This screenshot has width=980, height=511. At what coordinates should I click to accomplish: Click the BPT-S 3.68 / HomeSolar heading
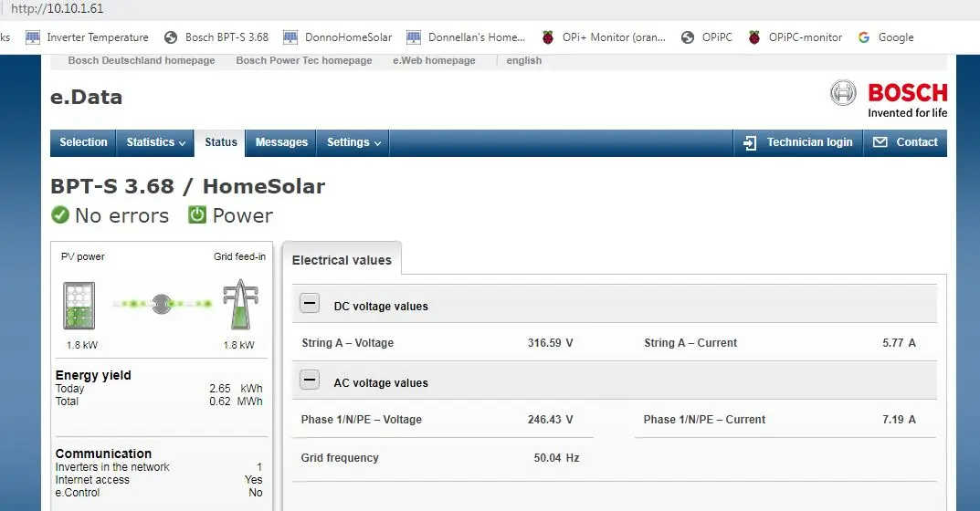pos(187,186)
